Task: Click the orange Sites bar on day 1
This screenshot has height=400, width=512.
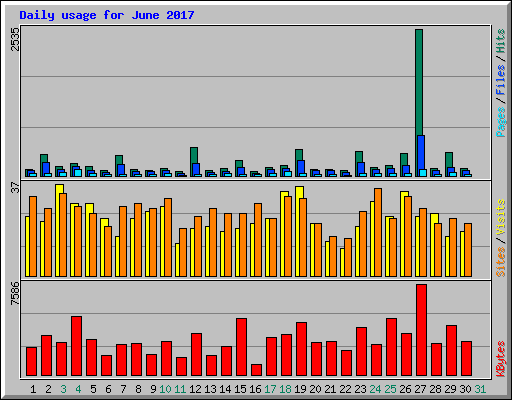Action: (x=33, y=236)
